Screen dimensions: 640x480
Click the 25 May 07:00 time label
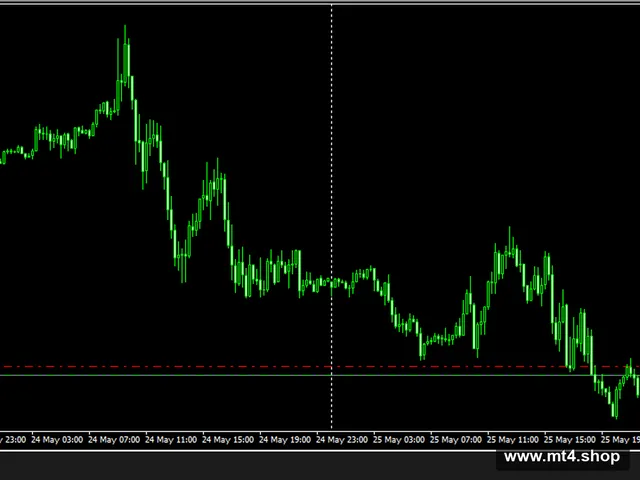456,440
